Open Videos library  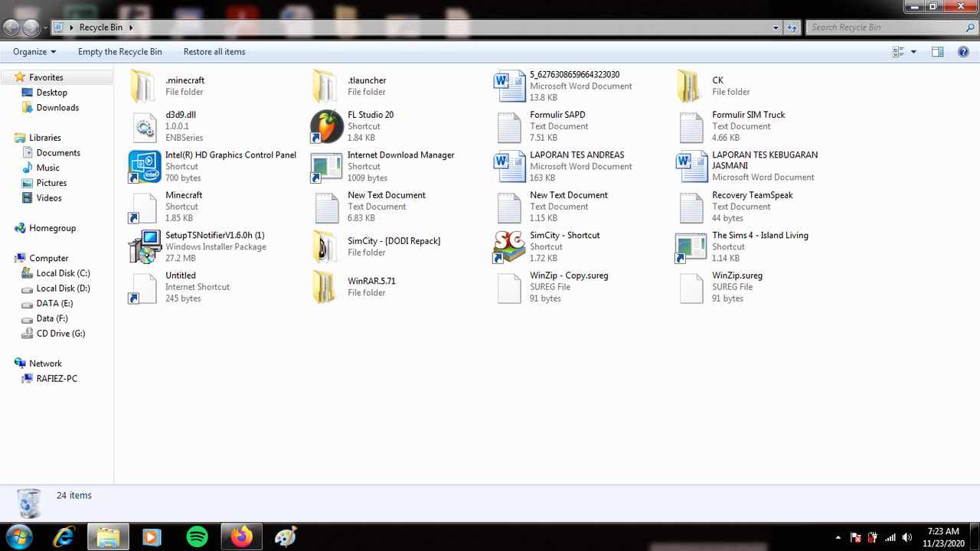pos(49,197)
